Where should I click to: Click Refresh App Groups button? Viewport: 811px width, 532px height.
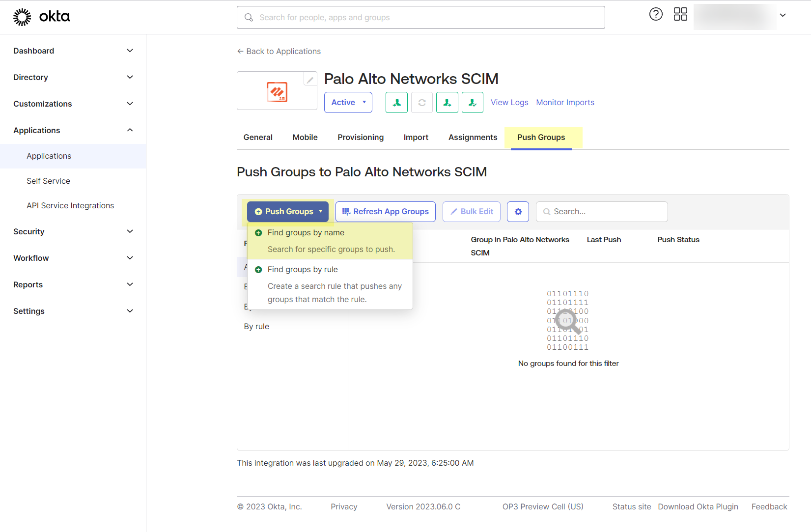pyautogui.click(x=386, y=212)
